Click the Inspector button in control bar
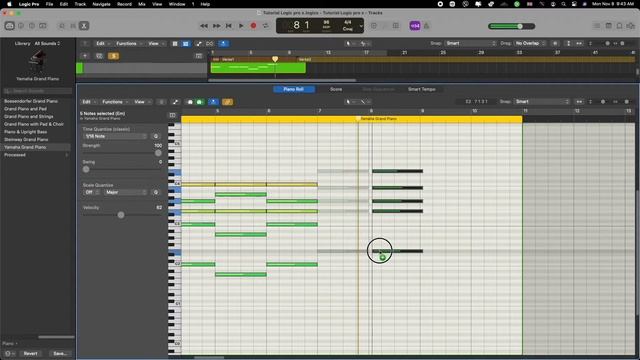The width and height of the screenshot is (640, 360). point(21,26)
